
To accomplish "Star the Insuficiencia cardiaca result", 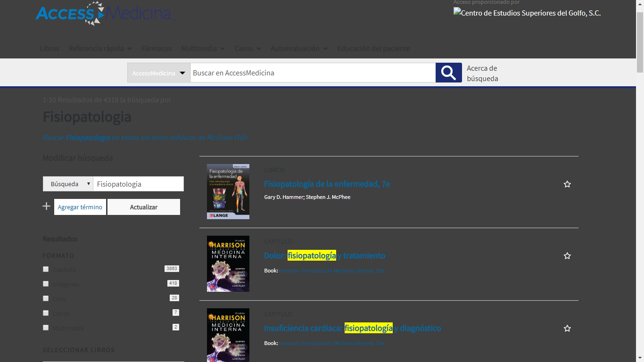I will 567,329.
